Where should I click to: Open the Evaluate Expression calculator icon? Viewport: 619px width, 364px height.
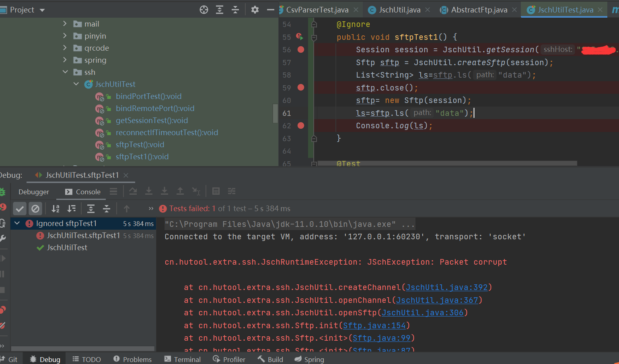click(216, 191)
